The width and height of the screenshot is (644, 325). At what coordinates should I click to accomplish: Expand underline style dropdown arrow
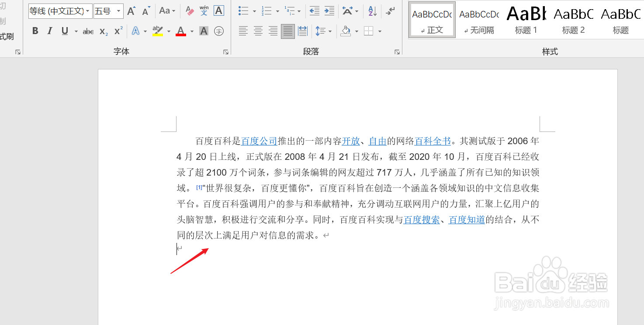[x=76, y=31]
